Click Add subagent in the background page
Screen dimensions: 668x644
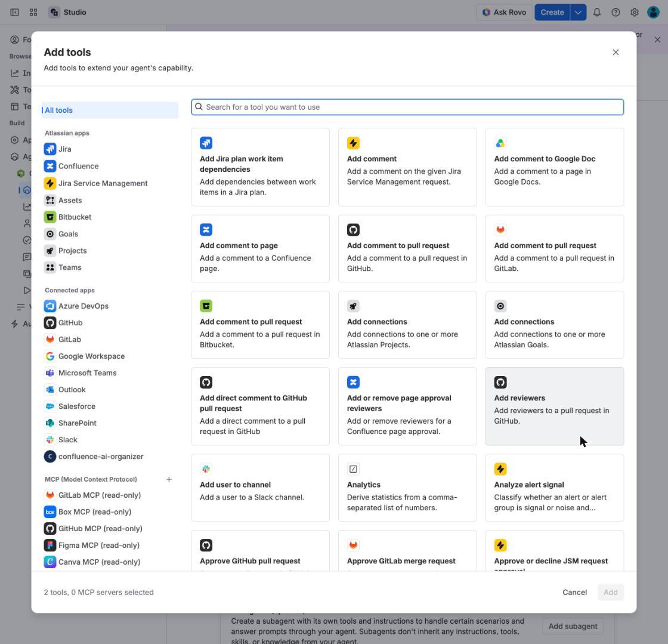[x=573, y=626]
